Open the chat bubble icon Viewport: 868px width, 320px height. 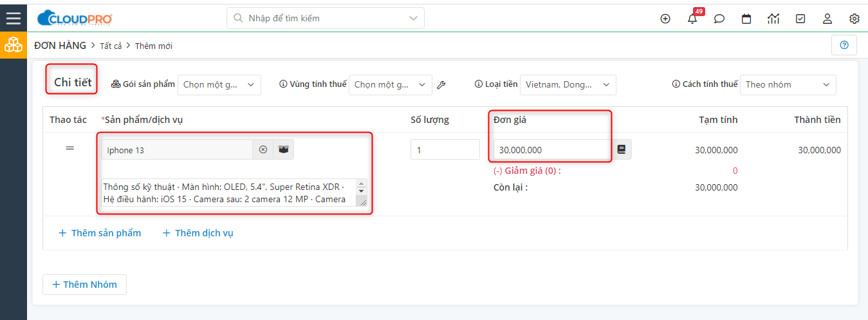719,19
